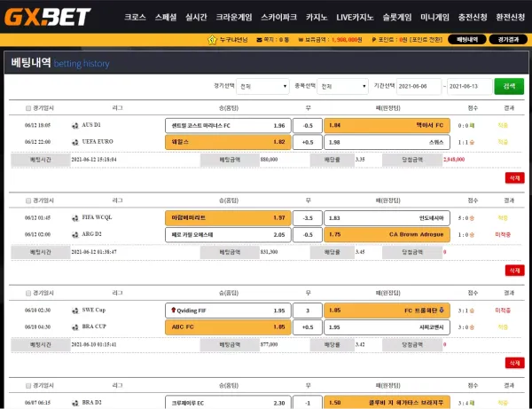Select the ABC FC 1.85 cell

(x=228, y=327)
